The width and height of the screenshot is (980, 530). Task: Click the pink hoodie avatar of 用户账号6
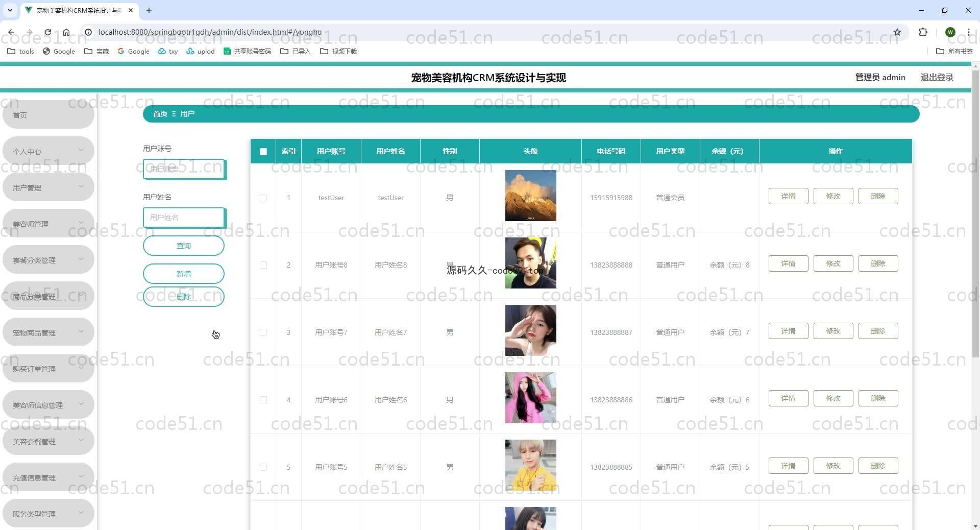(x=530, y=398)
